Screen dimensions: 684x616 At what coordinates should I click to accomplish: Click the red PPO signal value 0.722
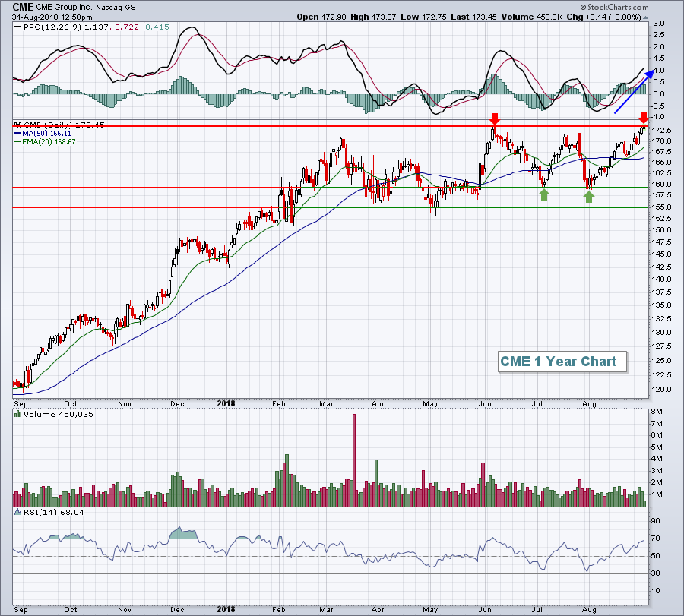(x=128, y=27)
